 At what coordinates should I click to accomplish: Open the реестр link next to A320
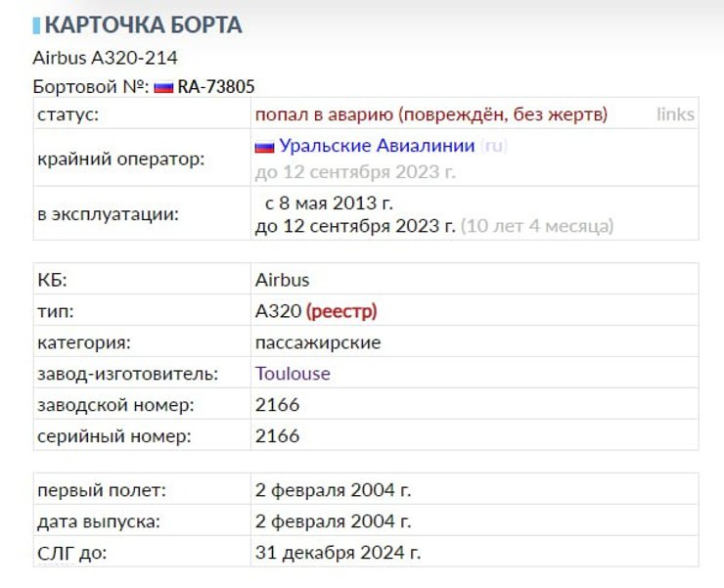341,311
